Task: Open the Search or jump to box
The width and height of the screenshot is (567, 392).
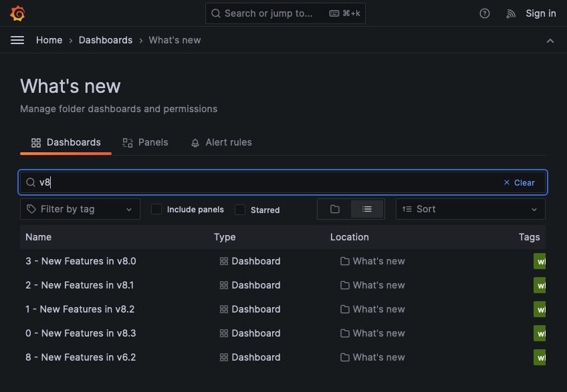Action: point(286,13)
